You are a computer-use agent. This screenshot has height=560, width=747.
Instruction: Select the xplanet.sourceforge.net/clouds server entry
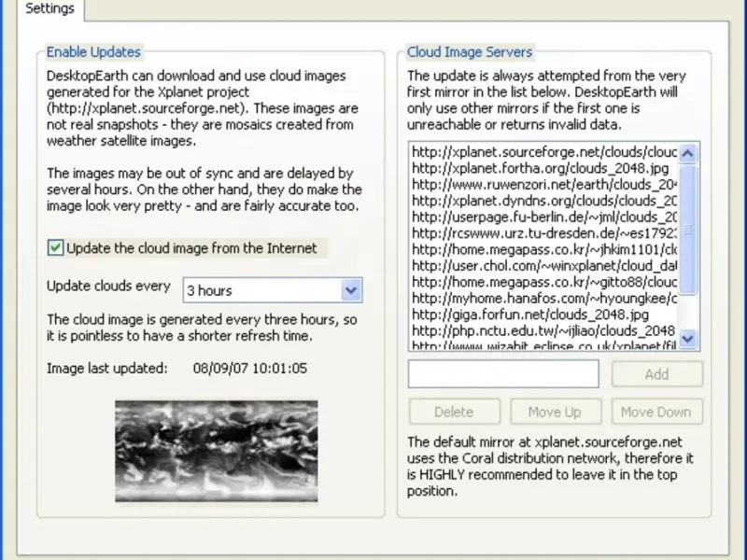(x=543, y=152)
